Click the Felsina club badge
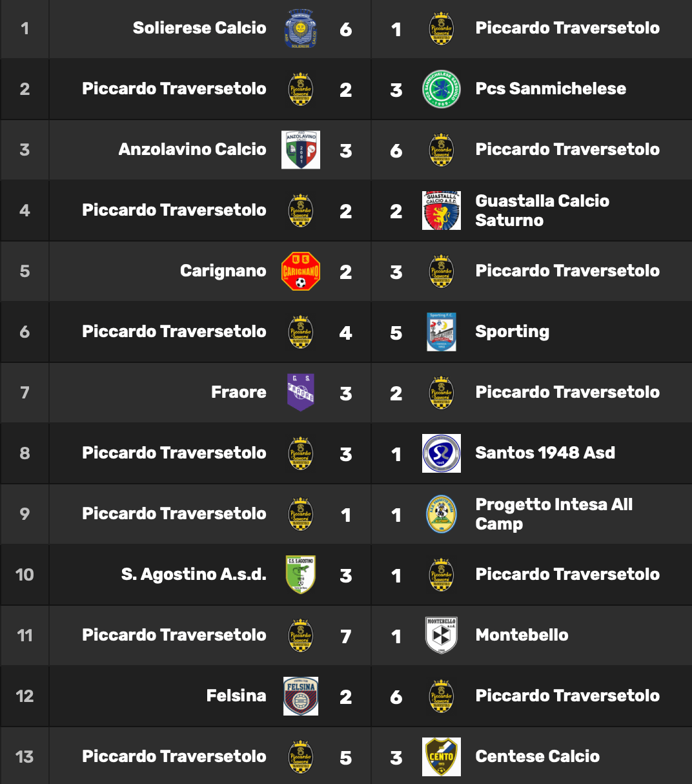692x784 pixels. click(301, 696)
